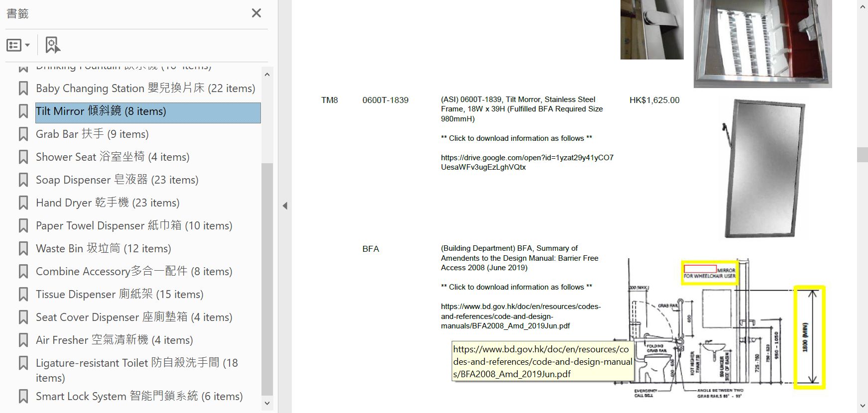Screen dimensions: 868x413
Task: Select the Tilt Mirror bookmark
Action: pyautogui.click(x=148, y=111)
